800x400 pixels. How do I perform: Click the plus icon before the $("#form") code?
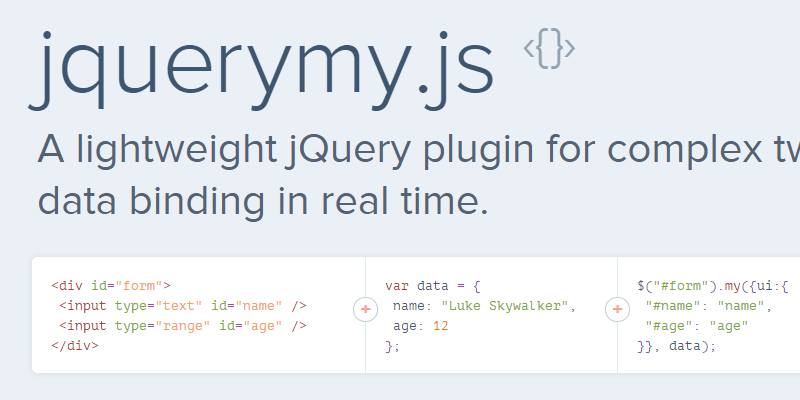pyautogui.click(x=617, y=309)
